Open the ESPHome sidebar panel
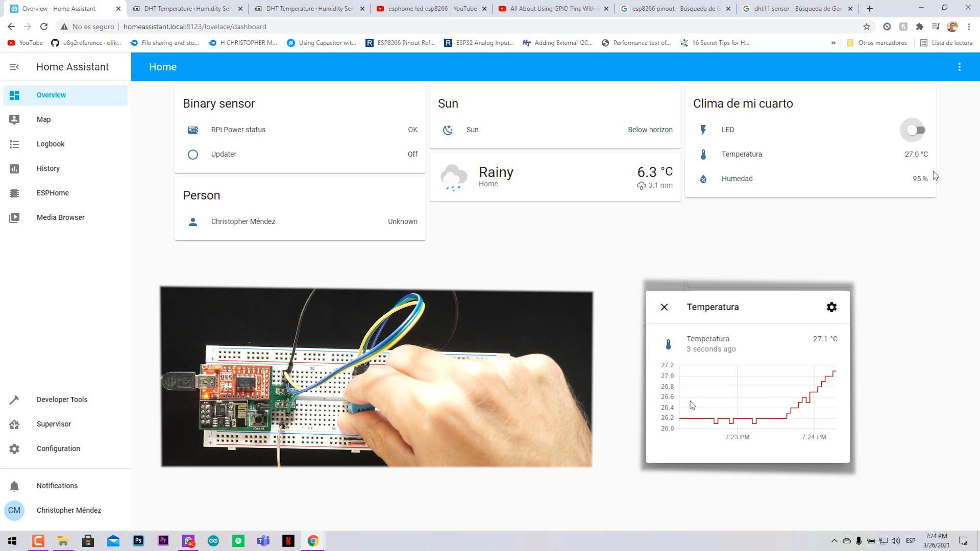980x551 pixels. coord(53,193)
